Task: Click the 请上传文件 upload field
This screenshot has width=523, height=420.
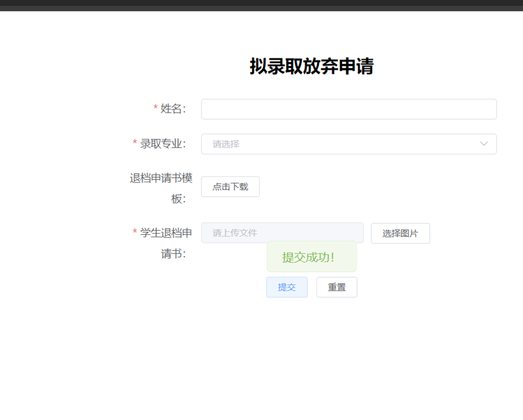Action: click(282, 233)
